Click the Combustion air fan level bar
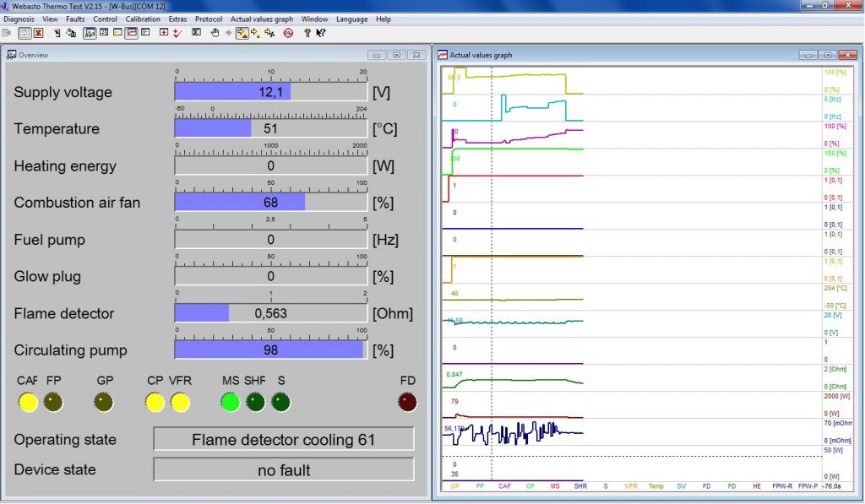Screen dimensions: 865x504 (270, 203)
